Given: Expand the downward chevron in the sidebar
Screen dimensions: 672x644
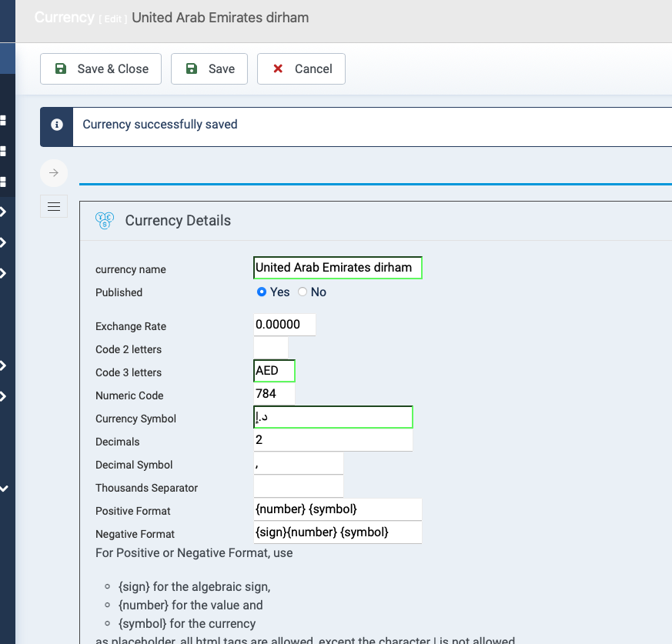Looking at the screenshot, I should pyautogui.click(x=5, y=488).
